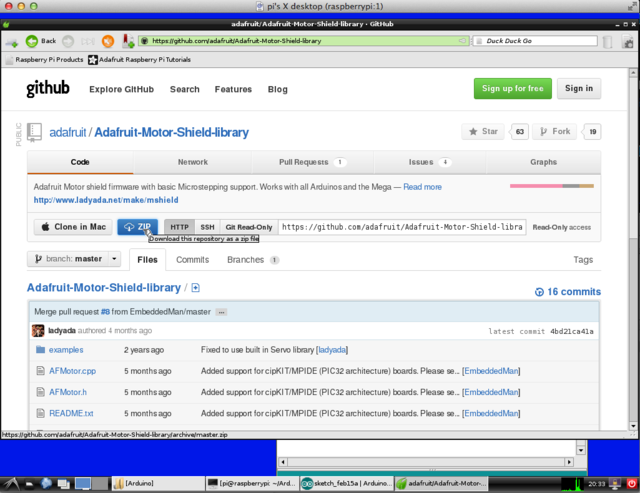Click the browser Back button
640x493 pixels.
(40, 41)
